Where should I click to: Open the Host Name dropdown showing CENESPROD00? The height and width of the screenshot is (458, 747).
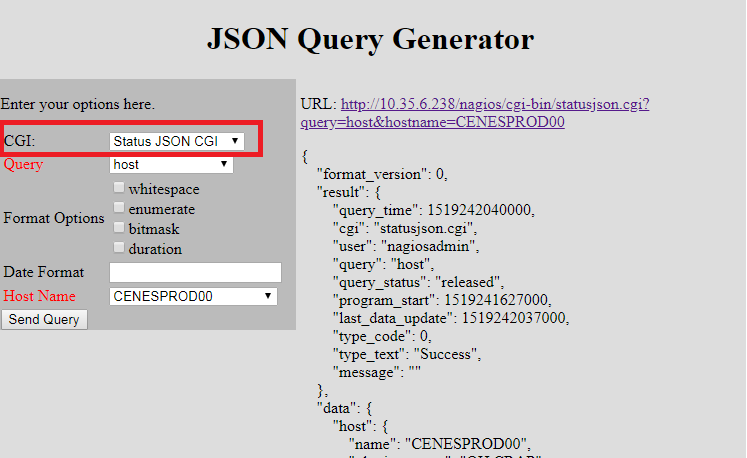click(193, 296)
